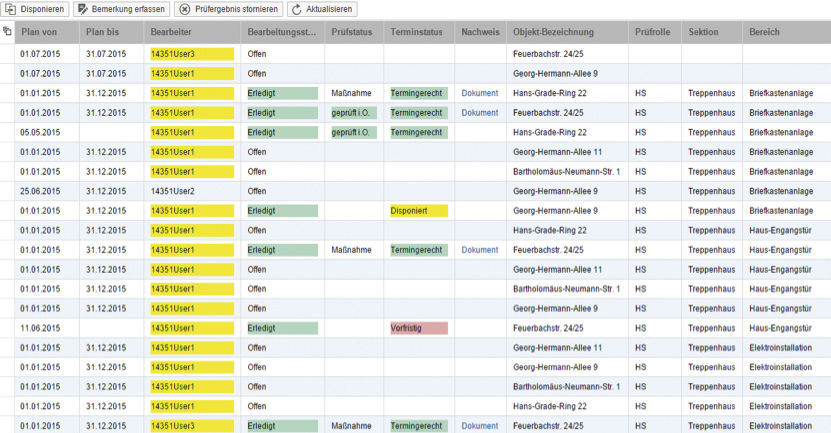Viewport: 831px width, 433px height.
Task: Open Bemerkung erfassen with the pencil icon
Action: coord(121,9)
